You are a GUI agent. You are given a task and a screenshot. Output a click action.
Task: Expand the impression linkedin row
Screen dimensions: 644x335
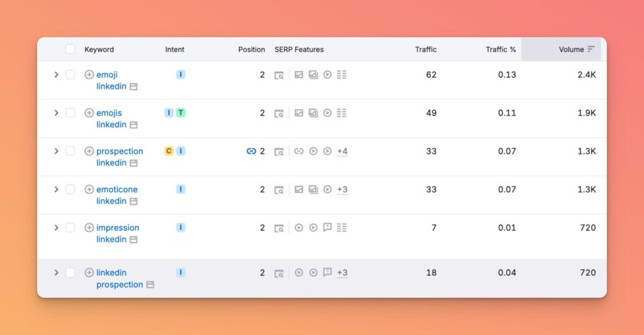[56, 227]
